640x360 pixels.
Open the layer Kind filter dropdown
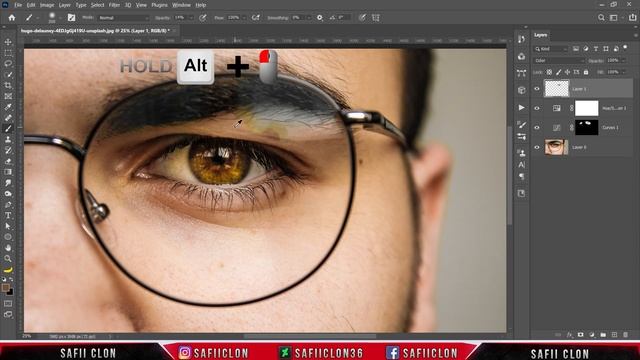click(x=551, y=49)
